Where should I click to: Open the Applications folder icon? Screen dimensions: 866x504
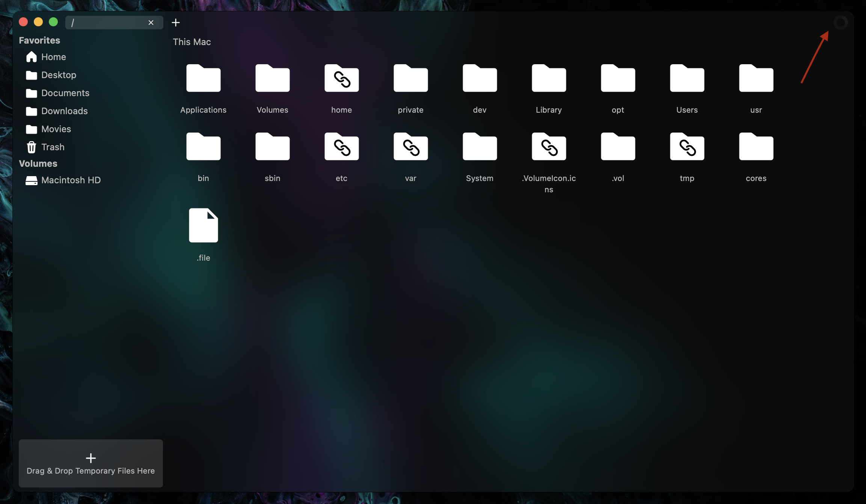coord(203,78)
